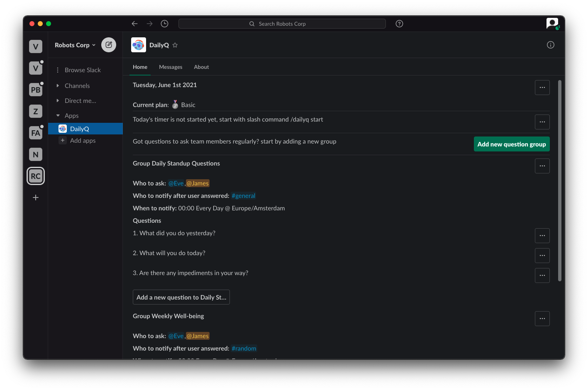Viewport: 588px width, 390px height.
Task: Switch to second V workspace with notification
Action: tap(36, 68)
